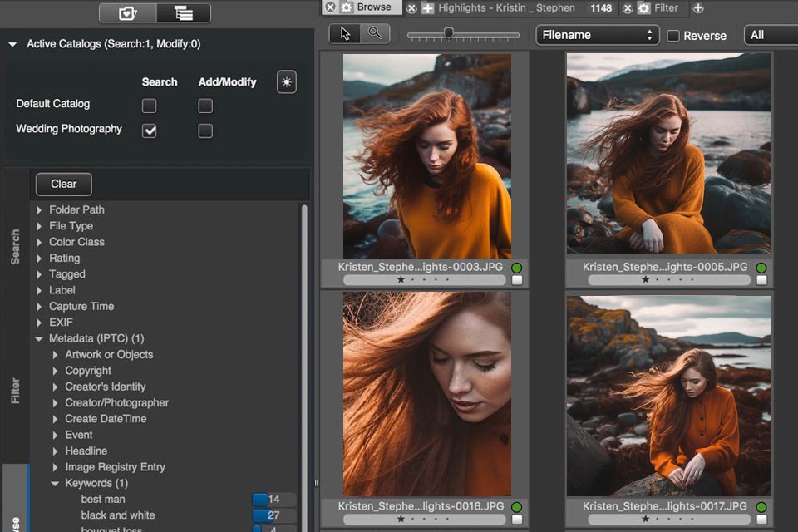The image size is (798, 532).
Task: Adjust the thumbnail size slider
Action: point(448,33)
